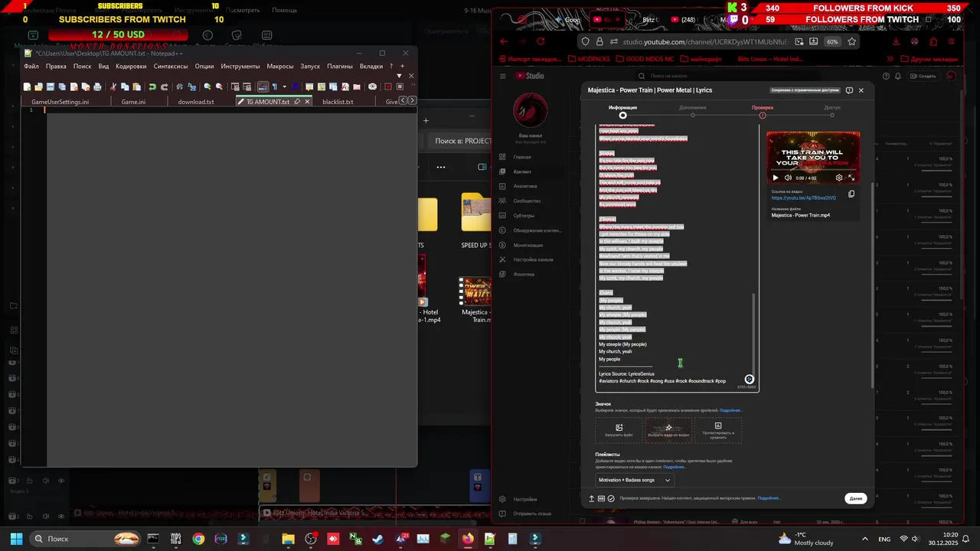This screenshot has height=551, width=980.
Task: Show hidden tray icons chevron
Action: pos(865,539)
